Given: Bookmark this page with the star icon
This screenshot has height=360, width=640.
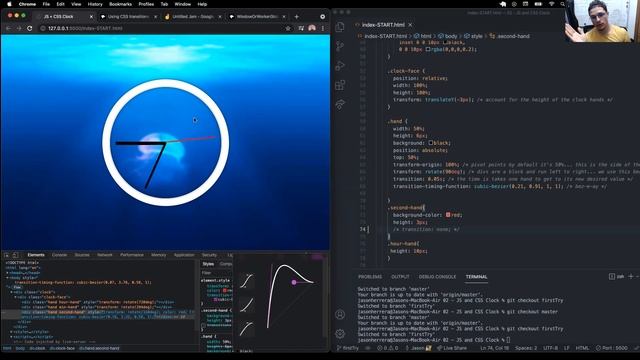Looking at the screenshot, I should coord(288,28).
